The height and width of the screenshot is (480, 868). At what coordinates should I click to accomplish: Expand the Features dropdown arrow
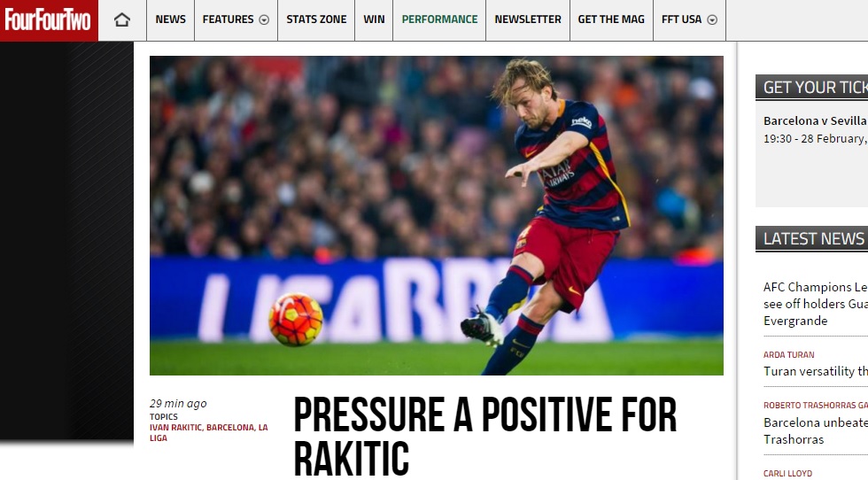pos(265,20)
